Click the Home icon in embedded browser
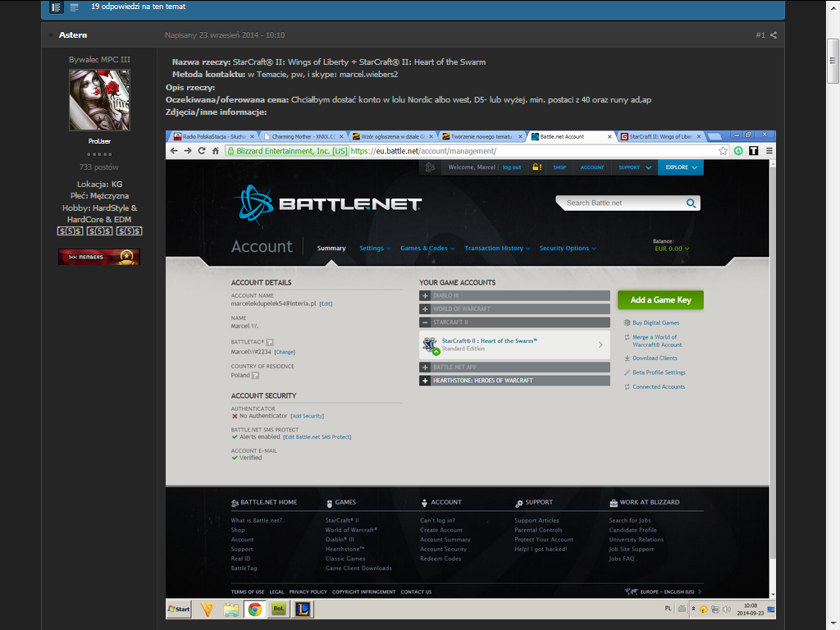The height and width of the screenshot is (630, 840). coord(216,151)
